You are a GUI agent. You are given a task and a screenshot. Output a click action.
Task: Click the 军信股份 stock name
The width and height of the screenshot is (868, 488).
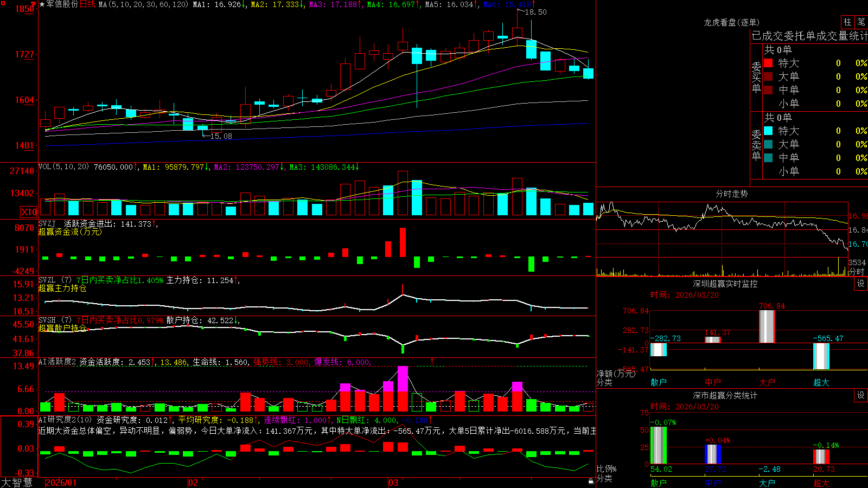(62, 4)
